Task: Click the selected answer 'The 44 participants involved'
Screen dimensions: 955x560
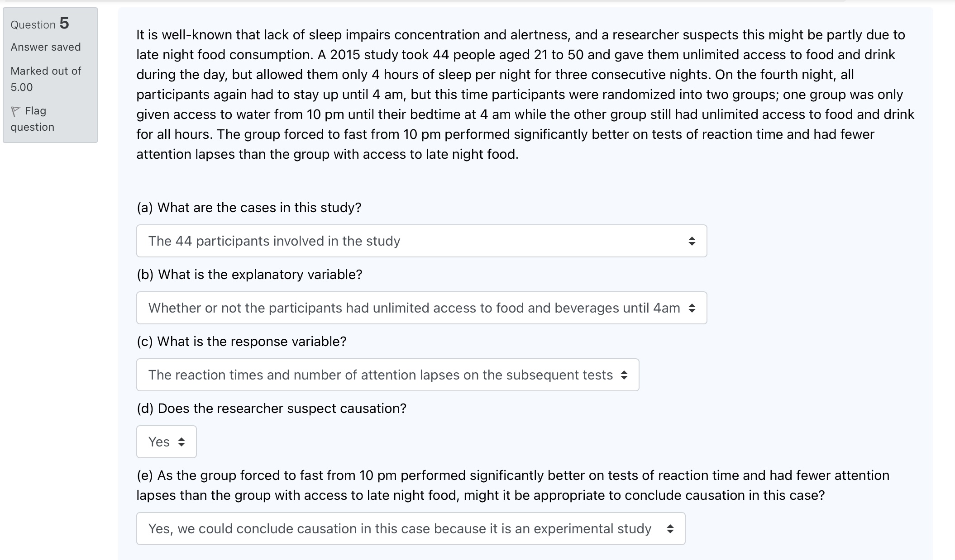Action: point(274,241)
